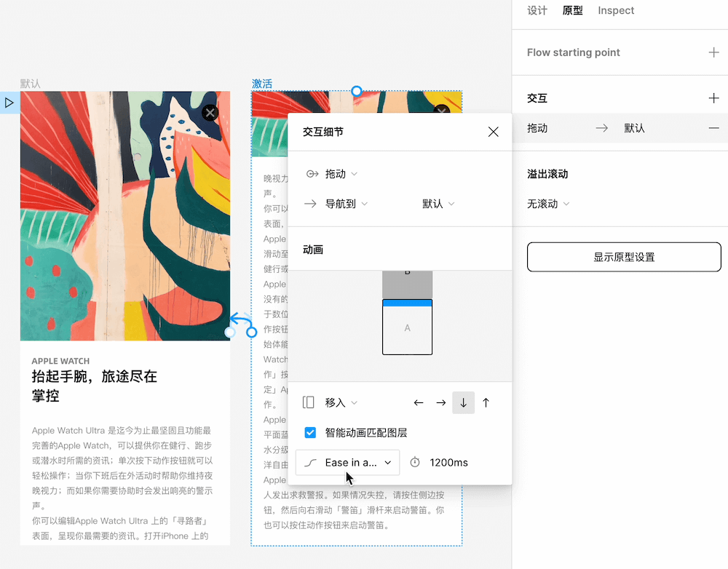Viewport: 728px width, 569px height.
Task: Click the present play triangle on the left edge
Action: point(10,103)
